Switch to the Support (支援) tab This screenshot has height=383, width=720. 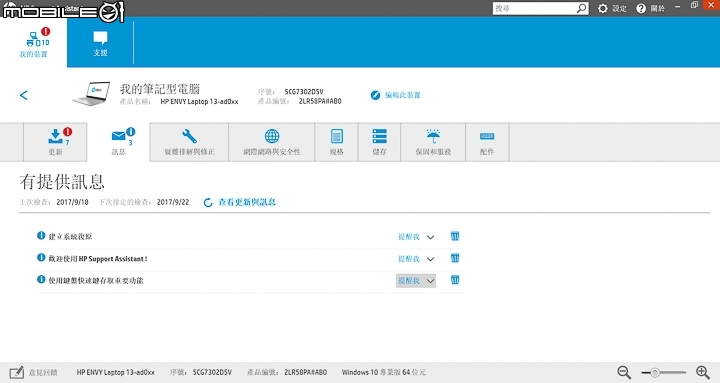tap(100, 43)
